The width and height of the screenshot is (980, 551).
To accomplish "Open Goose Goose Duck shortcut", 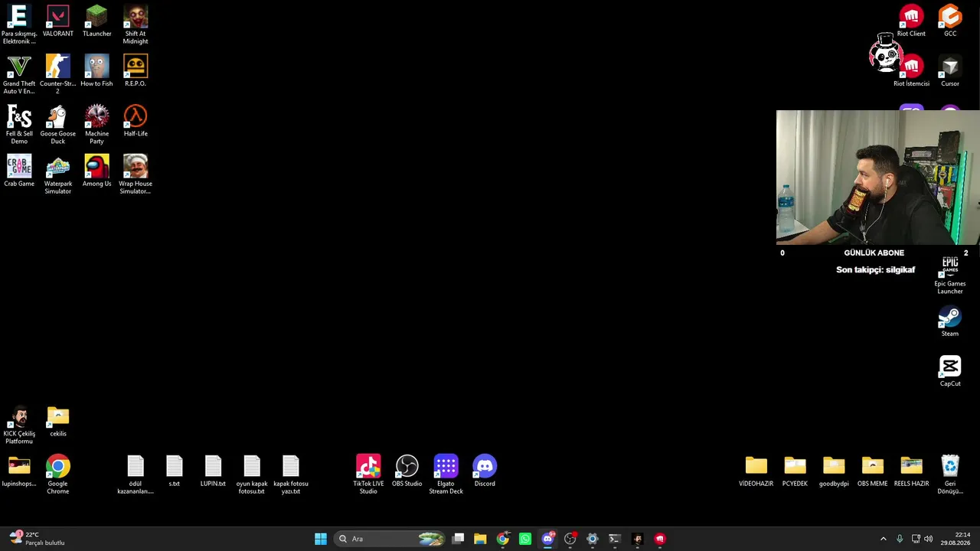I will pos(58,125).
